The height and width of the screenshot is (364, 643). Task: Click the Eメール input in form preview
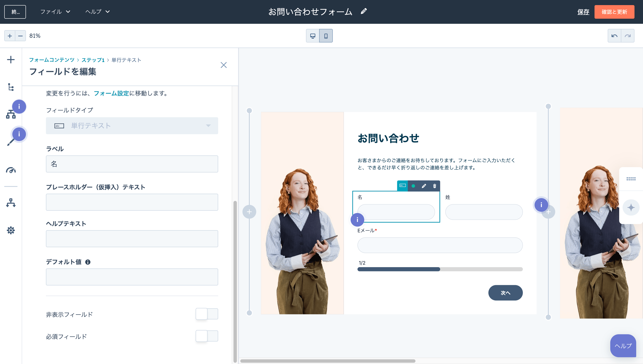tap(440, 245)
